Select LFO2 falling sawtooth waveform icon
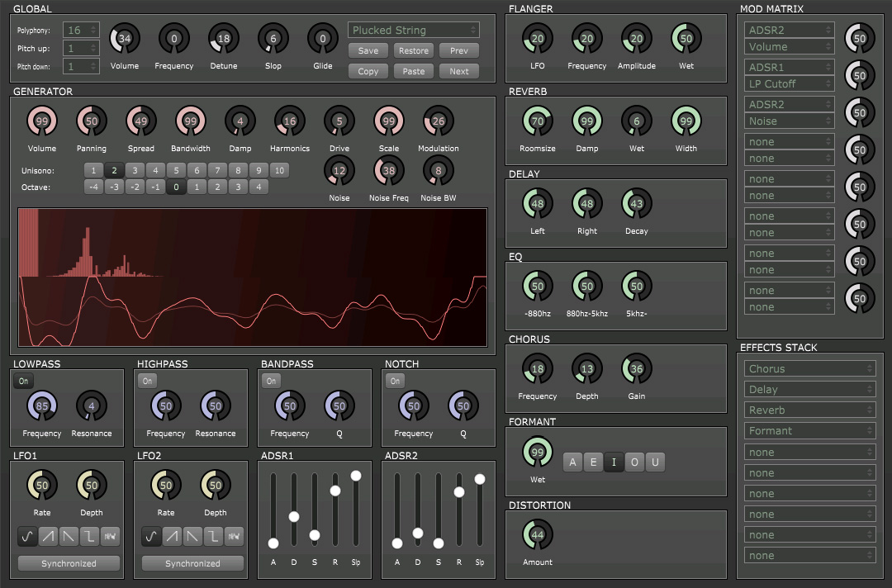The width and height of the screenshot is (892, 588). pos(192,536)
